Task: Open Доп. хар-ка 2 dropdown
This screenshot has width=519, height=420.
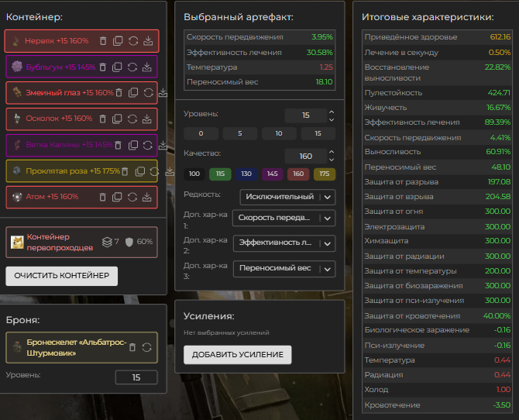Action: point(284,243)
